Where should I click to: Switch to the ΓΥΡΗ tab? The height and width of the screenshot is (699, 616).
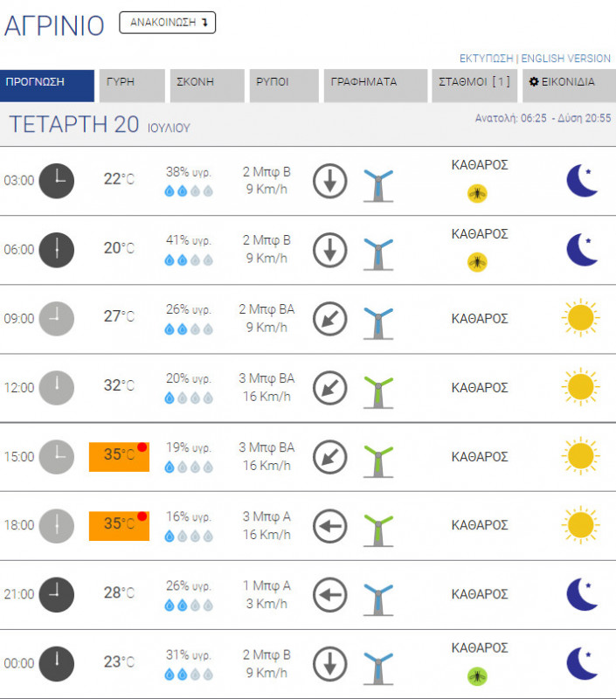point(131,83)
